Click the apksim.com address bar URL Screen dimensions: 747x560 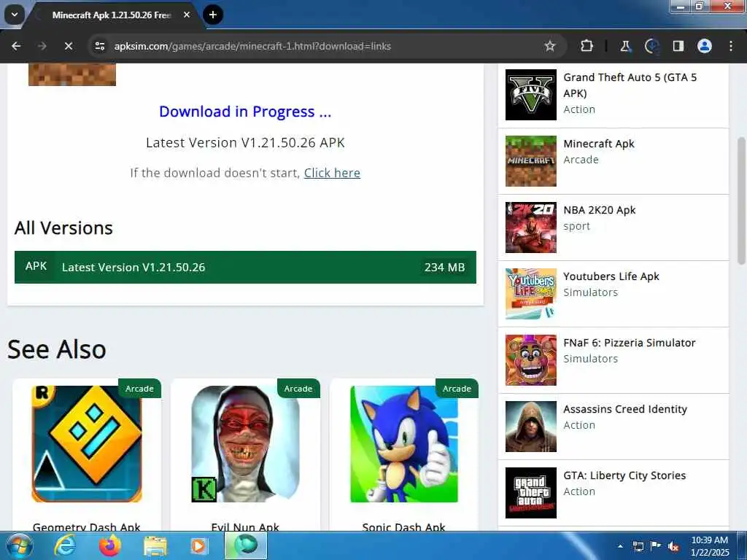[252, 46]
